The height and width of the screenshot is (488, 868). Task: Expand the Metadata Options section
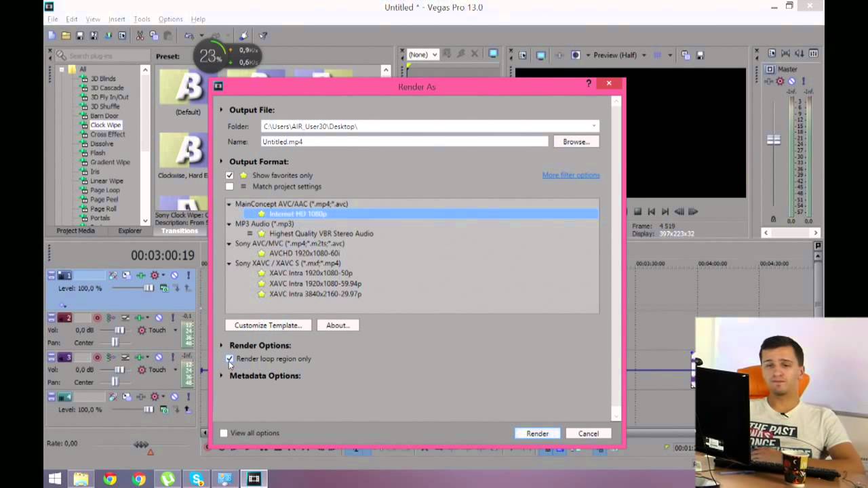221,375
